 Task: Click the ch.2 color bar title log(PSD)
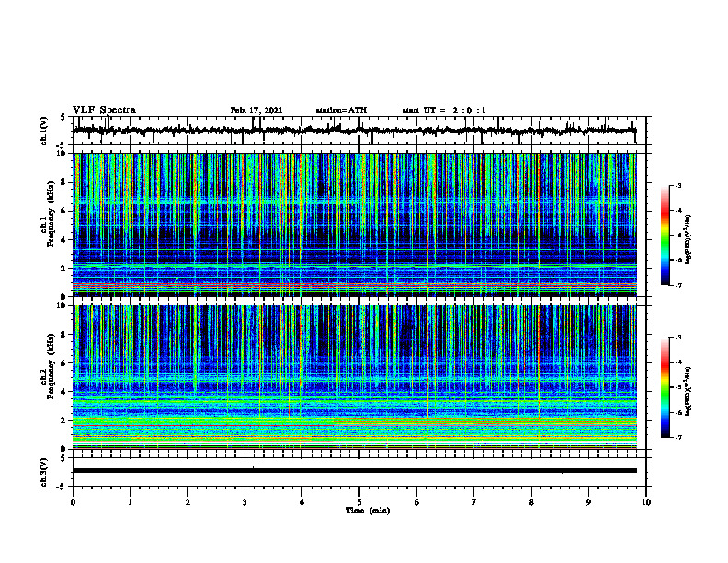[x=688, y=391]
